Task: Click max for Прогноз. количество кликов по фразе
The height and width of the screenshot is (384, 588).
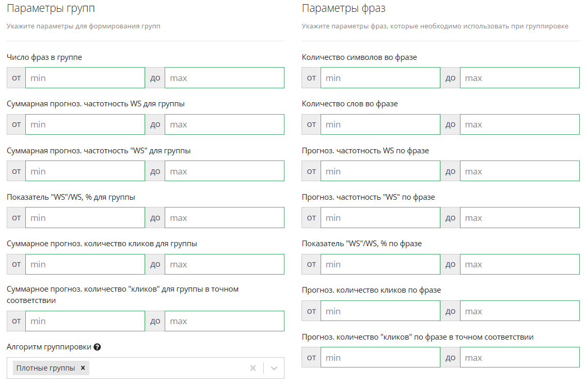Action: click(x=519, y=311)
